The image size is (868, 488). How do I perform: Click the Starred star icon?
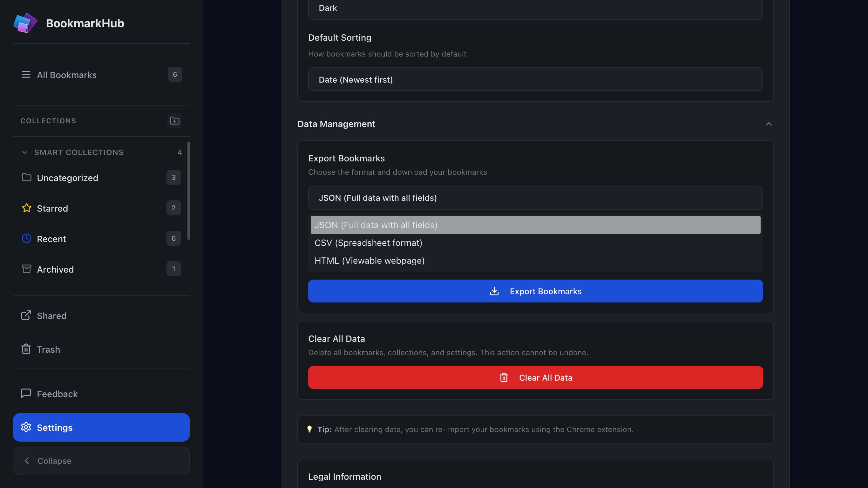[x=27, y=208]
